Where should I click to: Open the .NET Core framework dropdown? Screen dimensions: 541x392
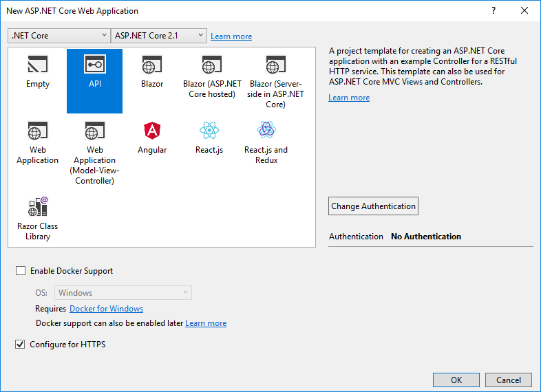point(59,36)
